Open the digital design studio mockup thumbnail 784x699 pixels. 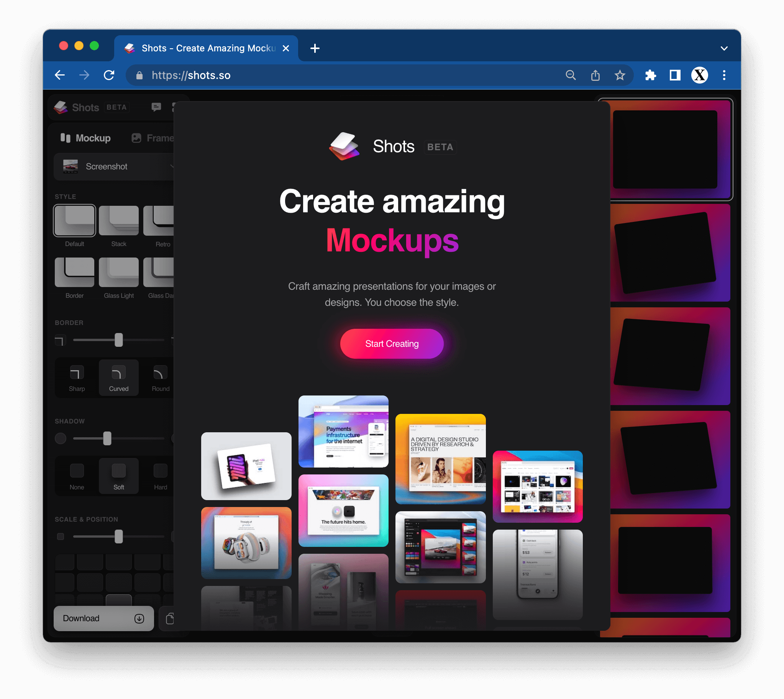pyautogui.click(x=440, y=459)
